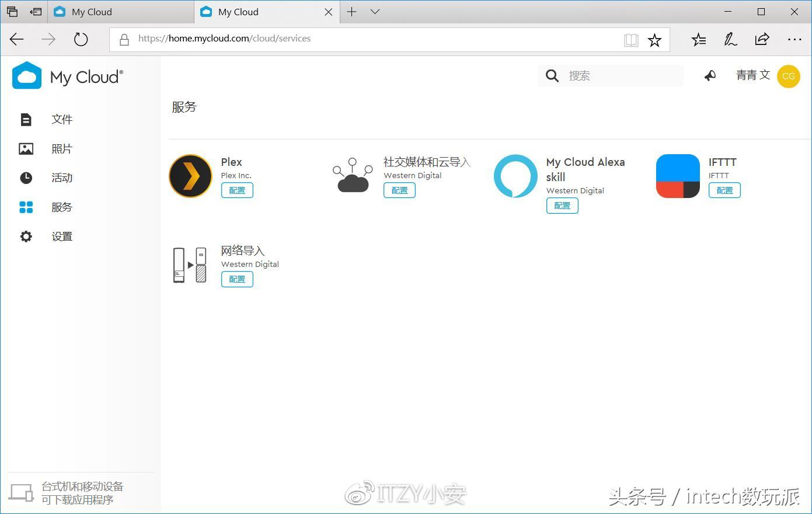Click the reading list icon in address bar

[631, 39]
